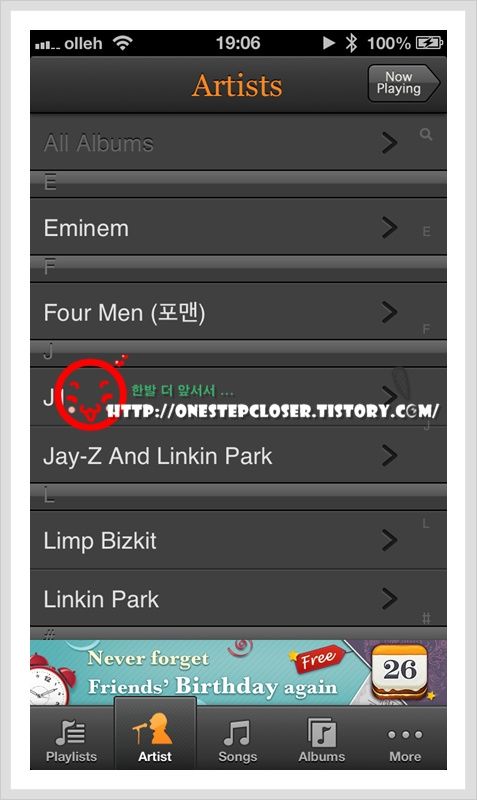Open Limp Bizkit chevron arrow
The image size is (477, 800).
pos(390,540)
